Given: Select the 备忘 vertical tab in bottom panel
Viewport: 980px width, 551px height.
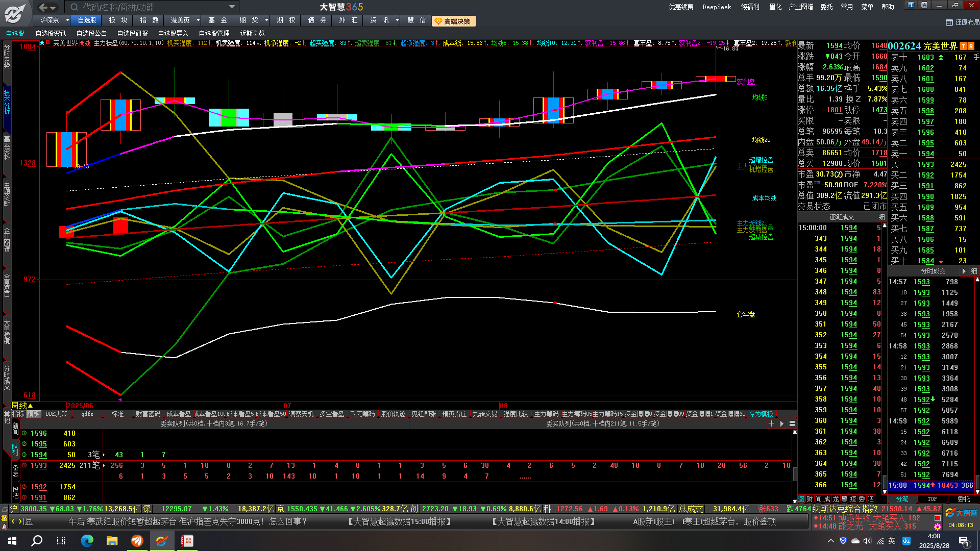Looking at the screenshot, I should [x=15, y=470].
